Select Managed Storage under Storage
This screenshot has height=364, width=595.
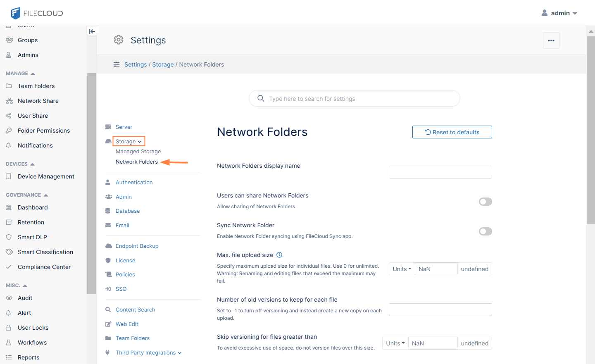point(138,152)
